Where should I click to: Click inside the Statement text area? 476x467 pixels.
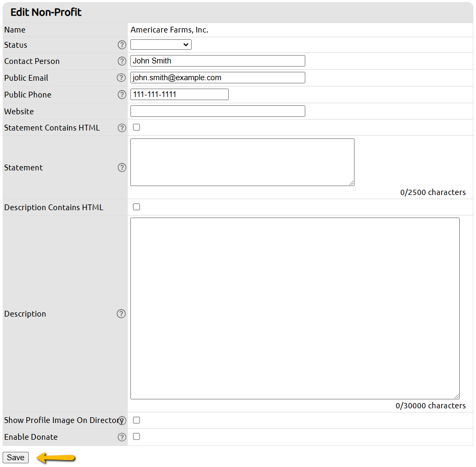pos(242,162)
